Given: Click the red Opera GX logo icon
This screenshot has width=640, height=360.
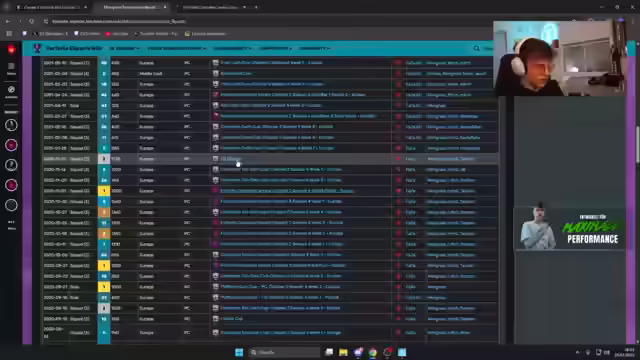Looking at the screenshot, I should point(11,49).
